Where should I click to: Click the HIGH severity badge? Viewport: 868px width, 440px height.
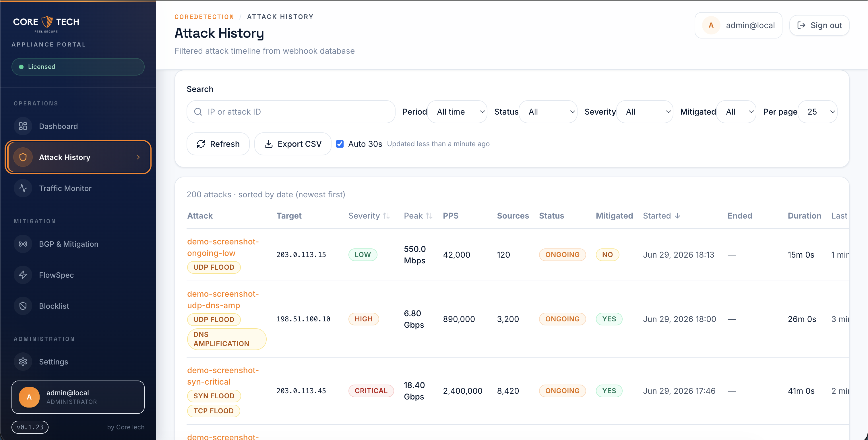click(x=364, y=319)
